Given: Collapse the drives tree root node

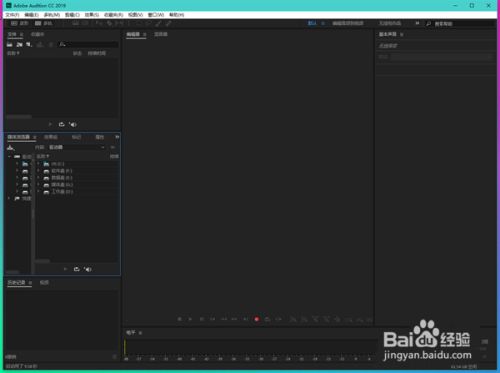Looking at the screenshot, I should tap(9, 156).
